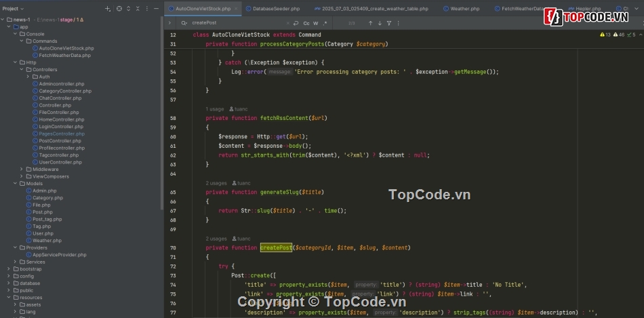Click the highlighted createPost function name
The image size is (644, 318).
276,247
